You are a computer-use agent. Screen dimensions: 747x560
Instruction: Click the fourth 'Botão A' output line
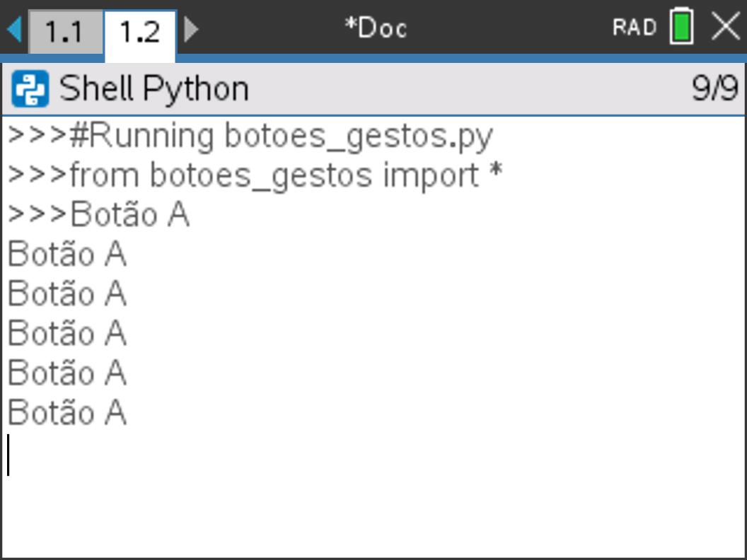point(67,373)
